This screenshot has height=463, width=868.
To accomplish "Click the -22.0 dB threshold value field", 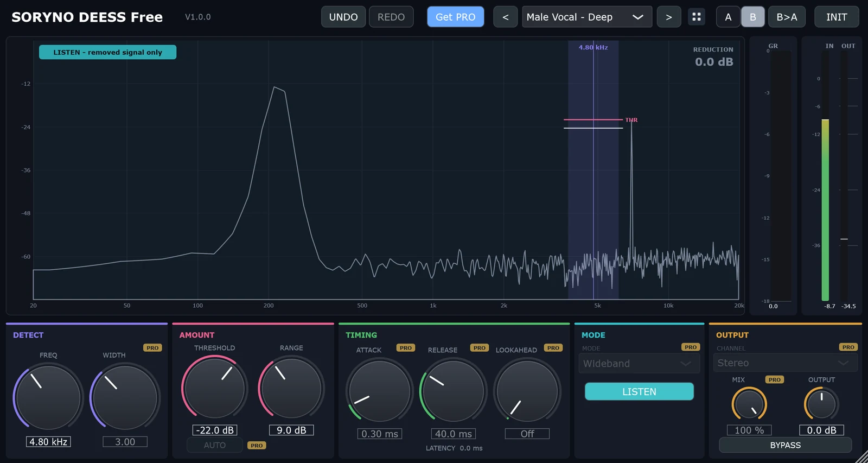I will (x=215, y=430).
